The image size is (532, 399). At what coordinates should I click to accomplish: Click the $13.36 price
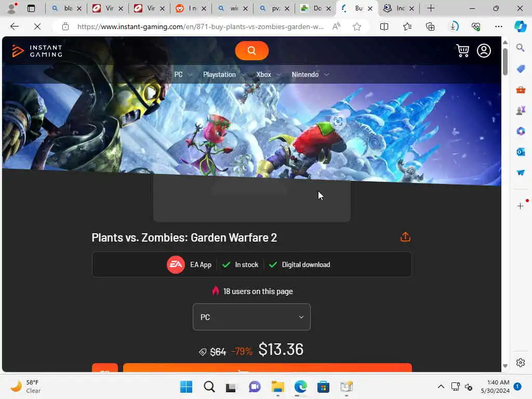[281, 349]
